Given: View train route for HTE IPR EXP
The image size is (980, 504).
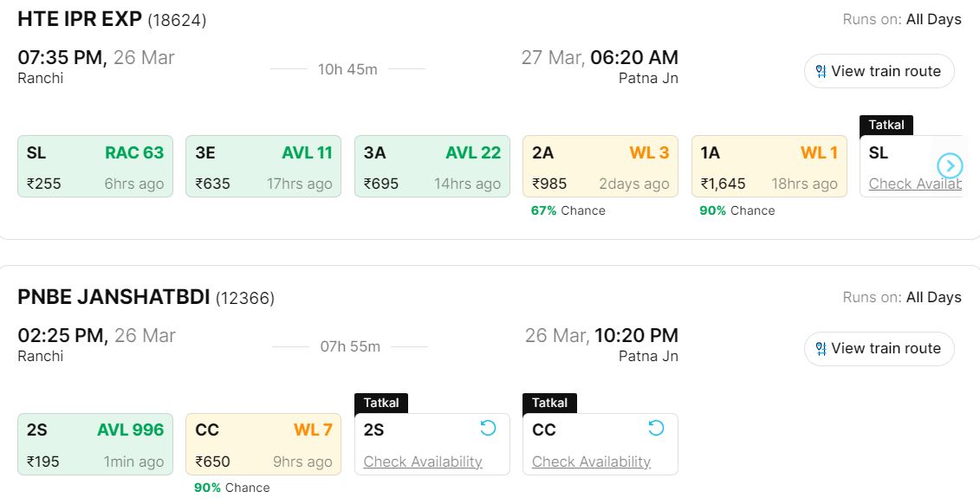Looking at the screenshot, I should point(886,71).
